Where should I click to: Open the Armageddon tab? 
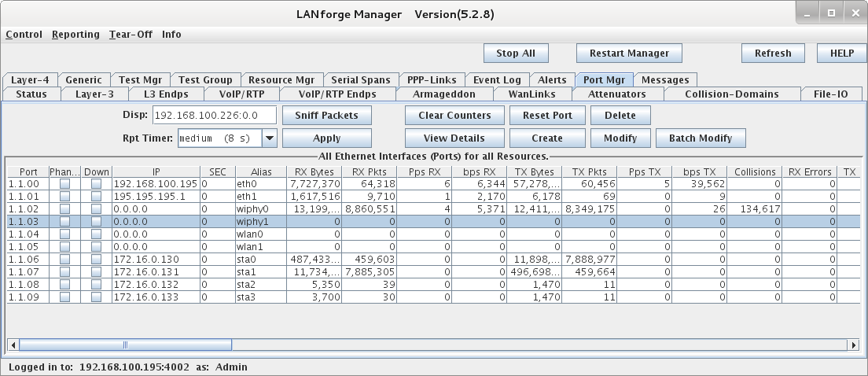[444, 94]
